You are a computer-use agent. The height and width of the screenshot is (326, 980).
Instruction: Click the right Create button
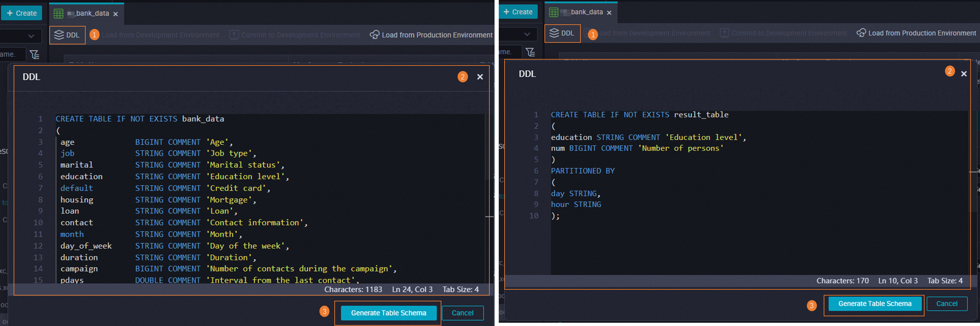click(518, 12)
